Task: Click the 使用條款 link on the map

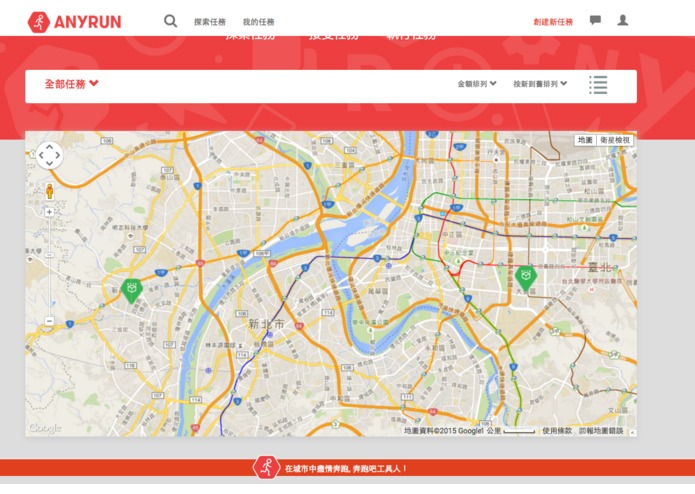Action: coord(557,431)
